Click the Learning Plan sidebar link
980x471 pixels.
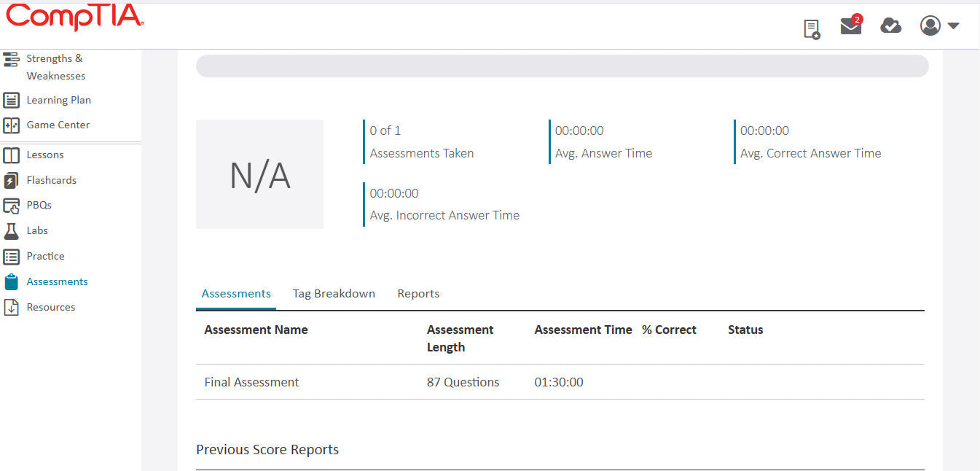click(x=58, y=100)
